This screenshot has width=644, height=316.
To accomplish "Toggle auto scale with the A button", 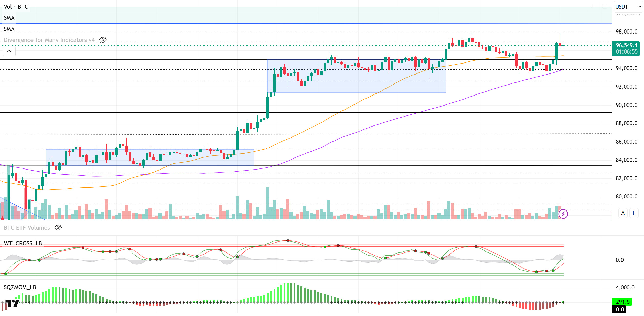I will 623,213.
